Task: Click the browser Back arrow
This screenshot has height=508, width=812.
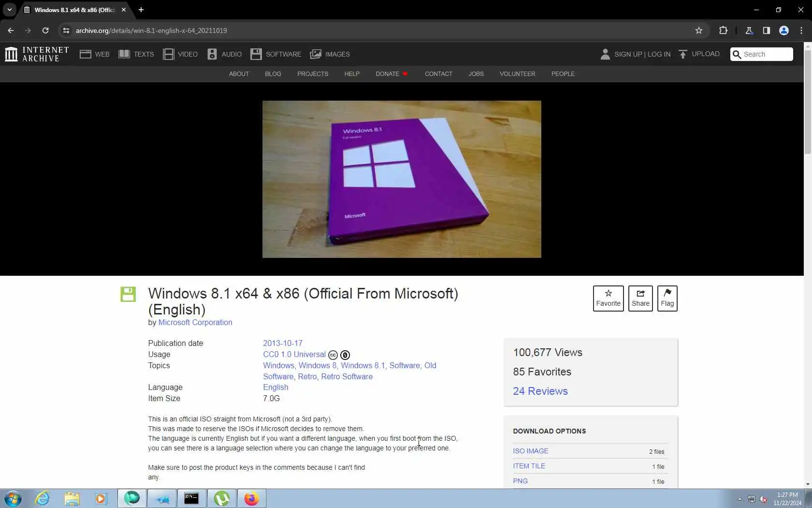Action: click(x=11, y=30)
